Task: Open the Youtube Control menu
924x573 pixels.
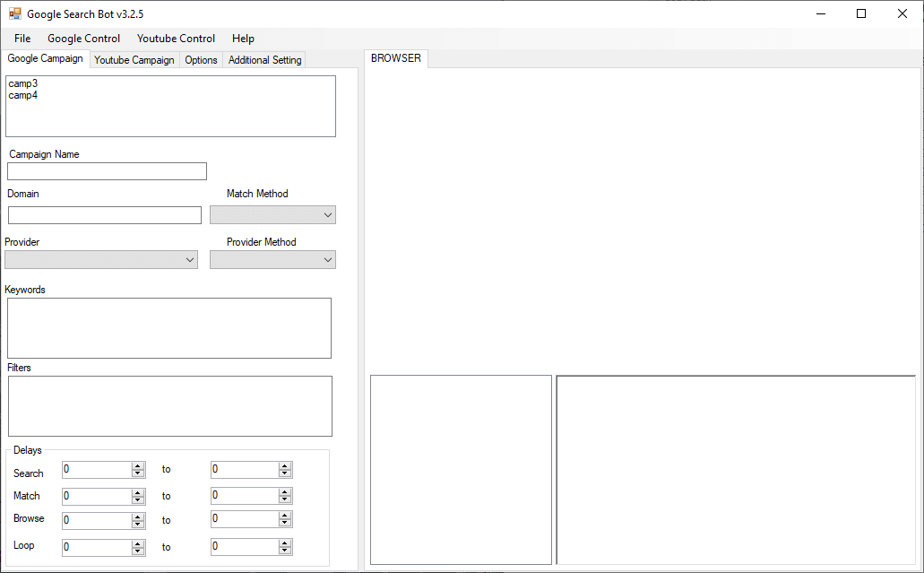Action: (x=176, y=39)
